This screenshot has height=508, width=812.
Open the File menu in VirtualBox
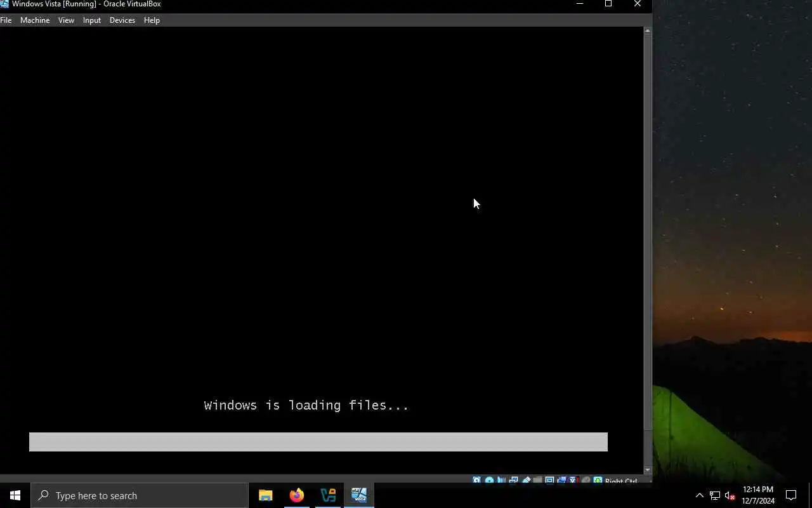pos(6,20)
